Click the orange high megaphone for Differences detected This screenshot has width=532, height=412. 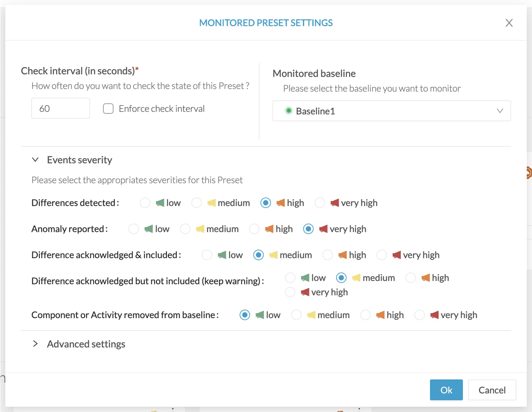(x=280, y=203)
